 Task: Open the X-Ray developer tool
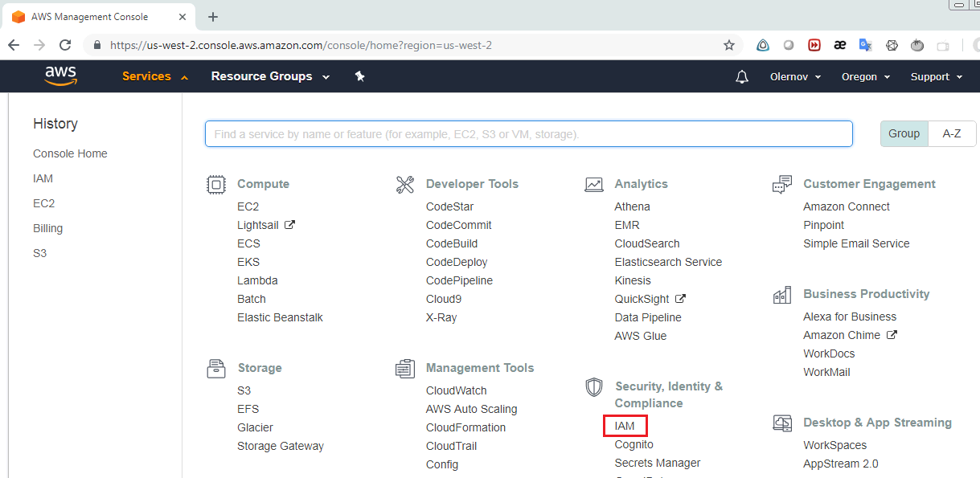click(441, 317)
